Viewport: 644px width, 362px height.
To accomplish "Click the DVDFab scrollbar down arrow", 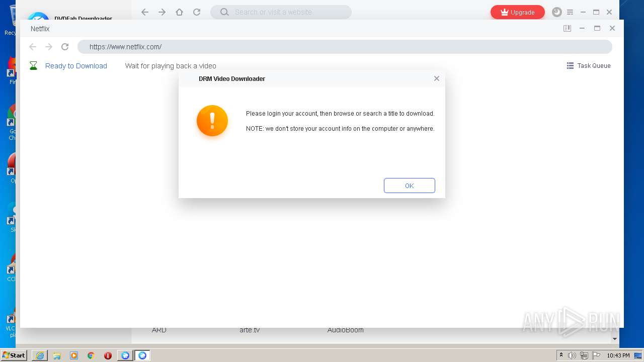I will 614,339.
